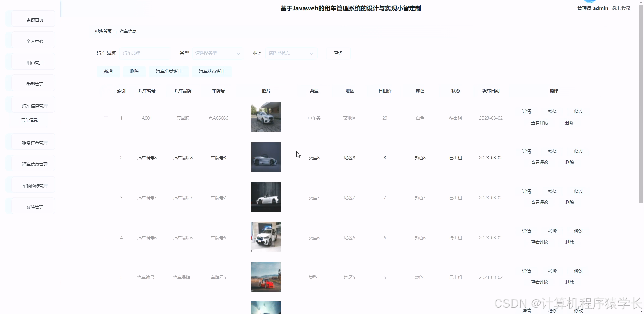The width and height of the screenshot is (644, 314).
Task: Select the checkbox for 汽车编号8 row
Action: 106,158
